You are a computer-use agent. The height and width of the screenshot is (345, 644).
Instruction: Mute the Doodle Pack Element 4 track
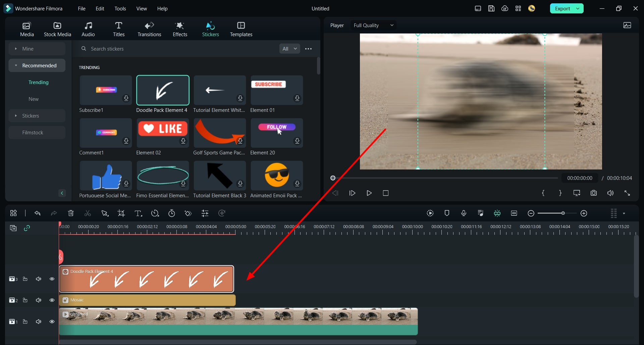(39, 279)
